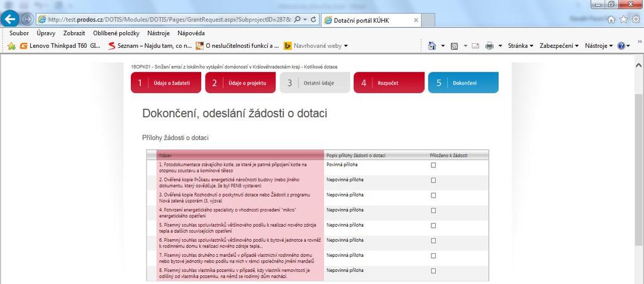This screenshot has height=284, width=644.
Task: Open the Lenovo Thinkpad T60 bookmark
Action: tap(60, 46)
